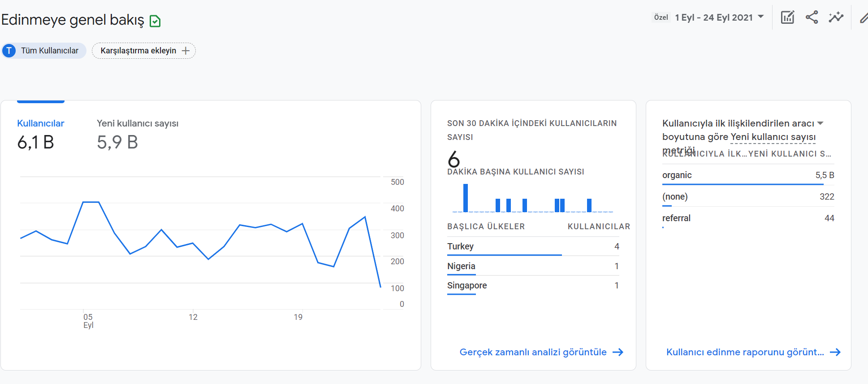The image size is (868, 384).
Task: Click the plus icon in Karşılaştırma ekleyin
Action: (x=186, y=51)
